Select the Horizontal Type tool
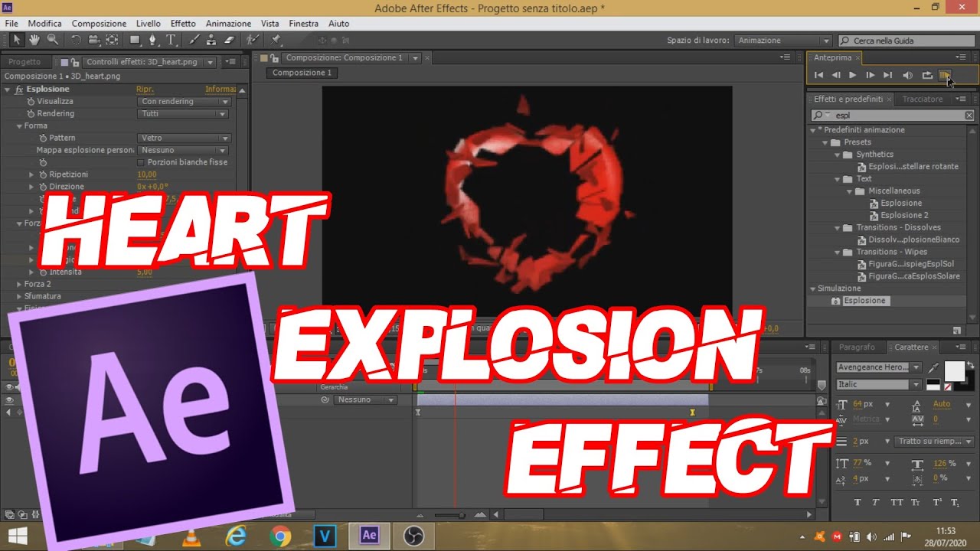 (171, 40)
